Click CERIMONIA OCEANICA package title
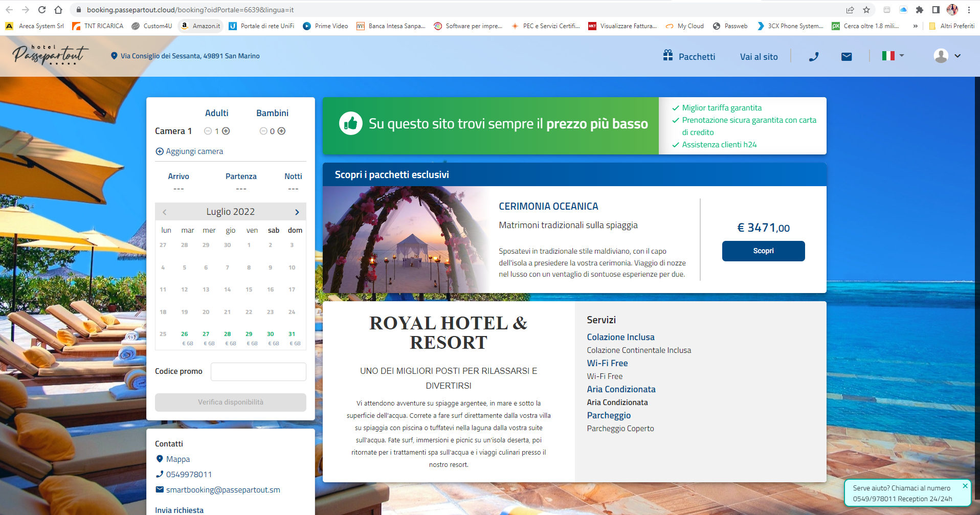The width and height of the screenshot is (980, 515). (548, 206)
